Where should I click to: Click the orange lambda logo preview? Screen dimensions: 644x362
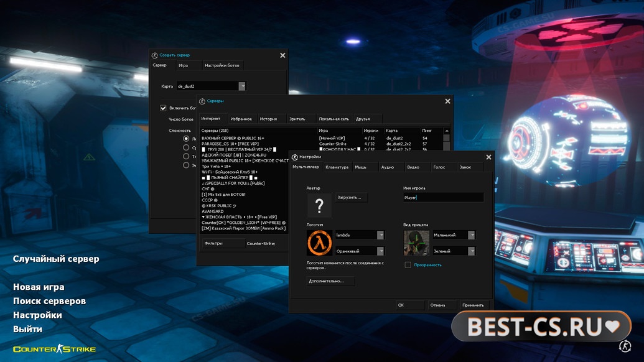[319, 243]
